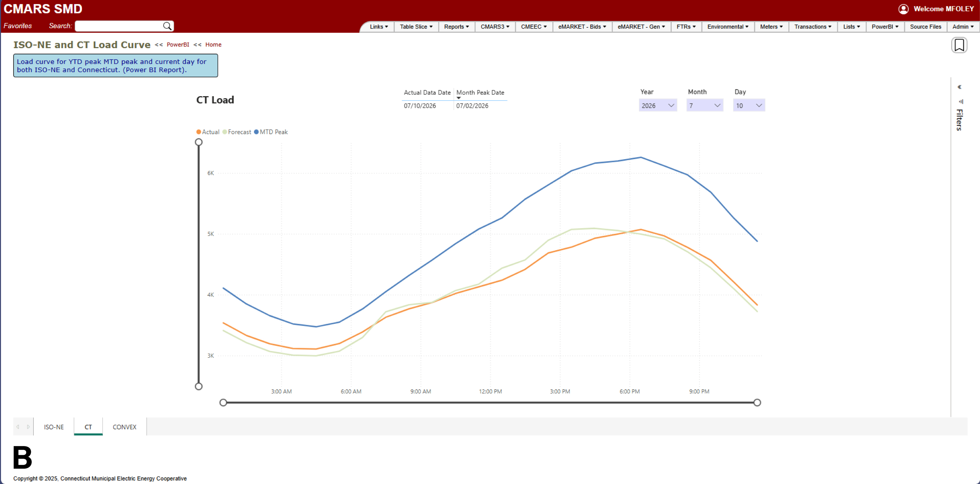Open the Links menu

[x=378, y=27]
